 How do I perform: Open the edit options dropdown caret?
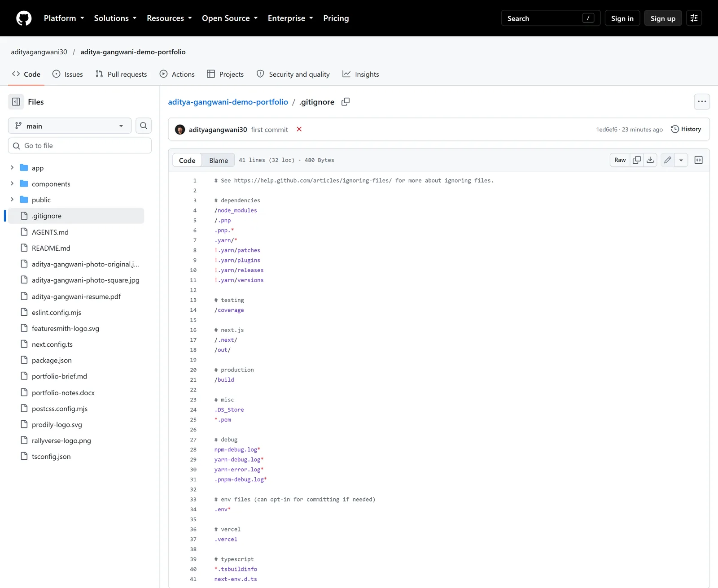click(x=681, y=160)
